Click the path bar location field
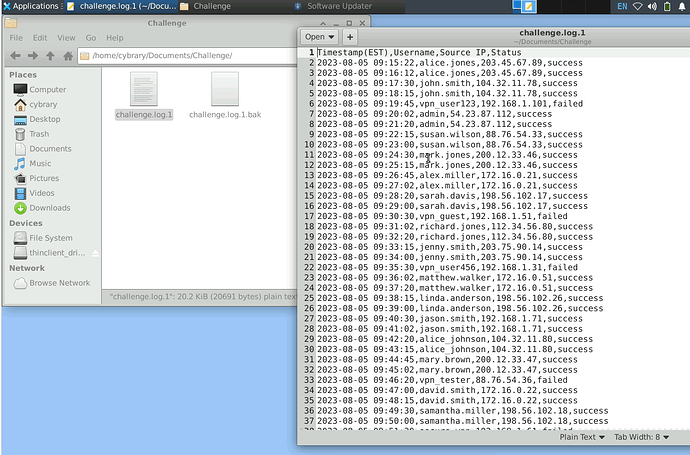This screenshot has height=455, width=690. click(220, 56)
